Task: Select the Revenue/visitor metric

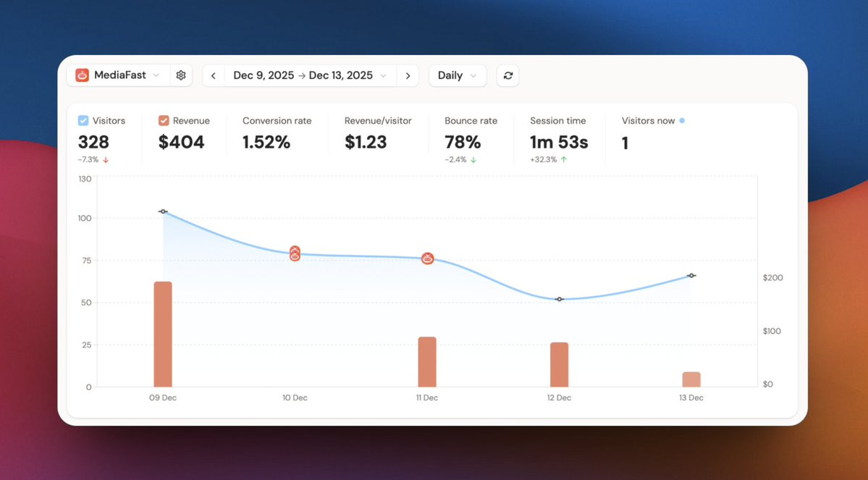Action: pyautogui.click(x=378, y=121)
